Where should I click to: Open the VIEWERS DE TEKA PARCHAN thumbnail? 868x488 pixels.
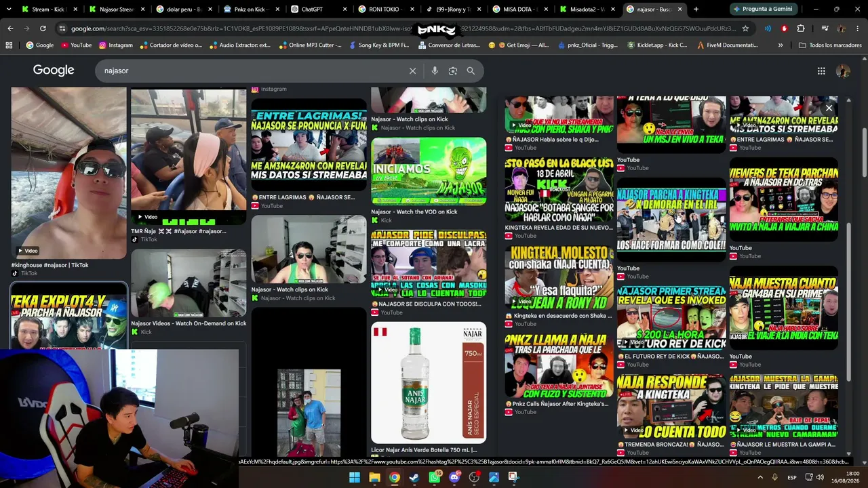pos(784,199)
